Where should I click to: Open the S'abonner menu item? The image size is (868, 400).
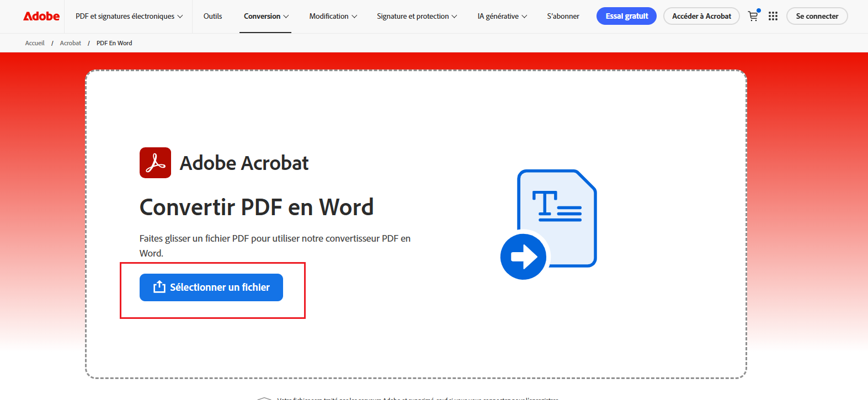[563, 16]
